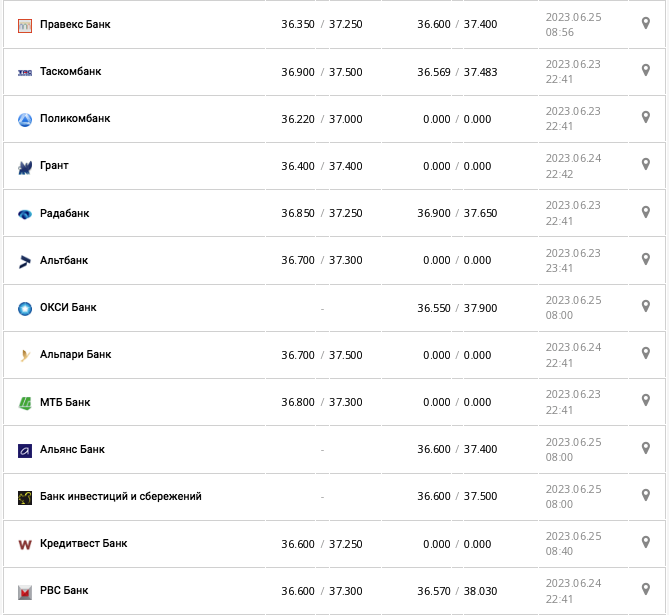Click the ОКСИ Банк logo icon
This screenshot has width=669, height=615.
coord(26,308)
